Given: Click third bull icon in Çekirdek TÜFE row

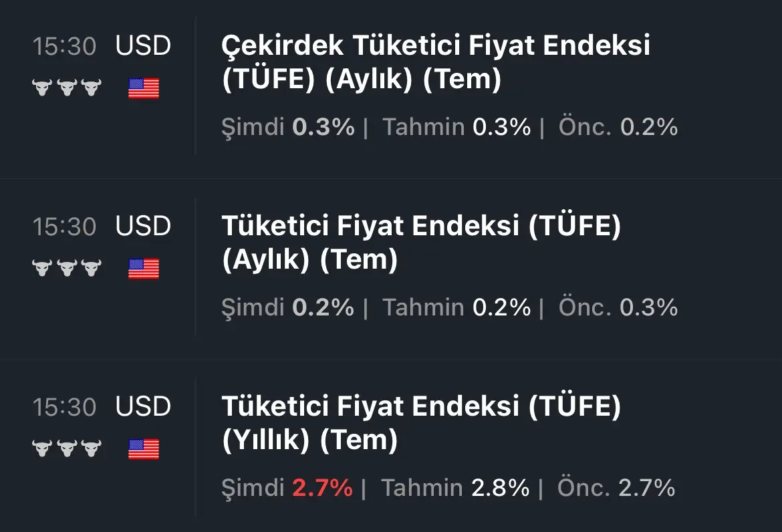Looking at the screenshot, I should (92, 88).
